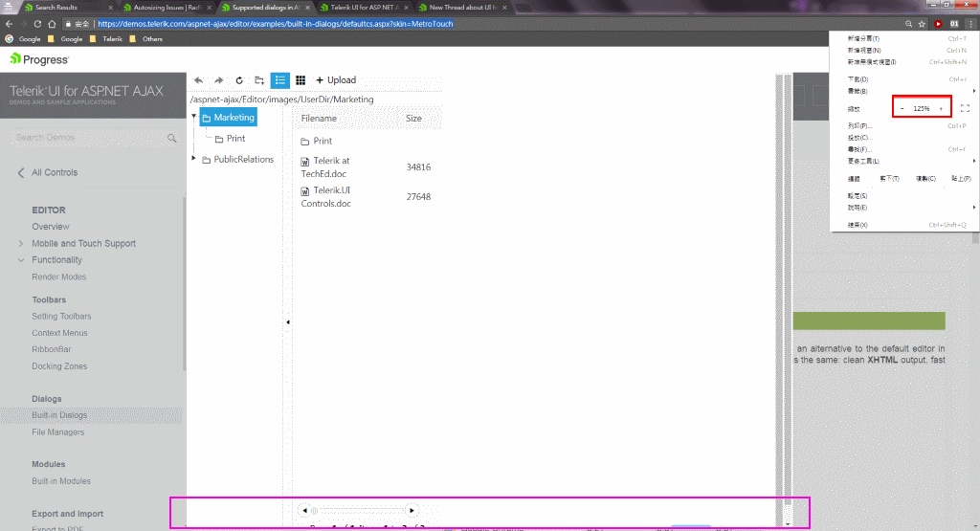Image resolution: width=980 pixels, height=531 pixels.
Task: Click the browser address bar URL
Action: 275,24
